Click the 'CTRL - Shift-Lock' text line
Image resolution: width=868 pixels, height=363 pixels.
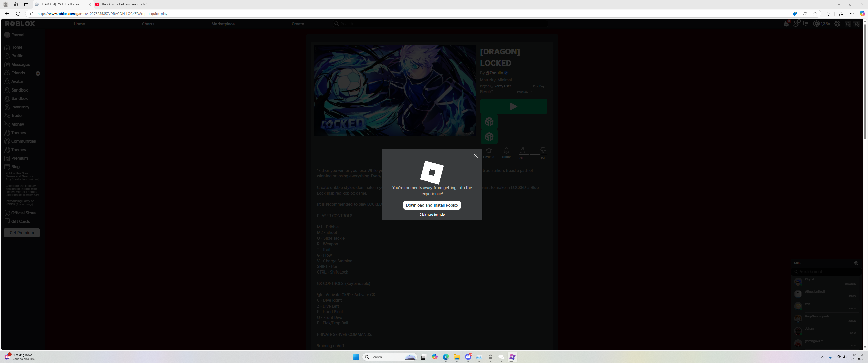(333, 272)
